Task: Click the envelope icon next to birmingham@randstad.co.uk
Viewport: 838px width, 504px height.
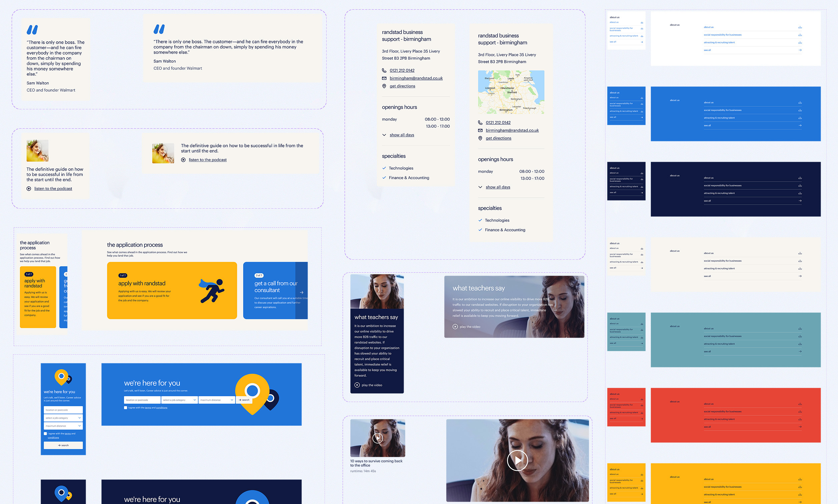Action: (x=384, y=78)
